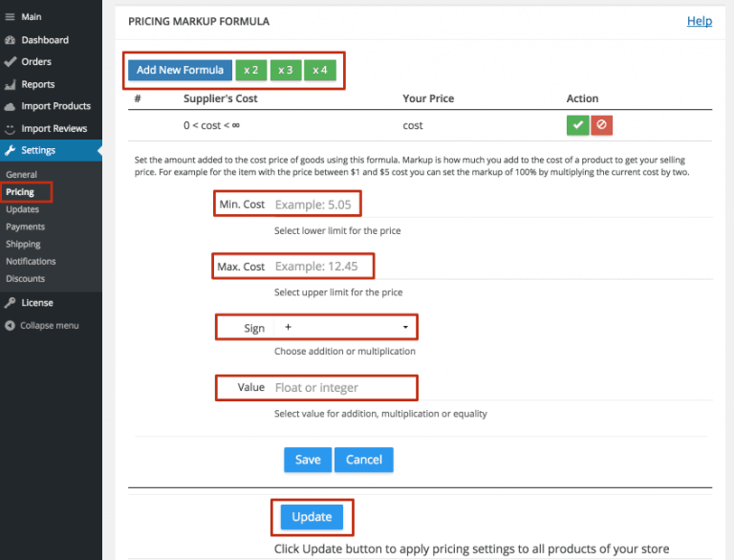Remove formula with the red ban button
The width and height of the screenshot is (734, 560).
(x=601, y=125)
